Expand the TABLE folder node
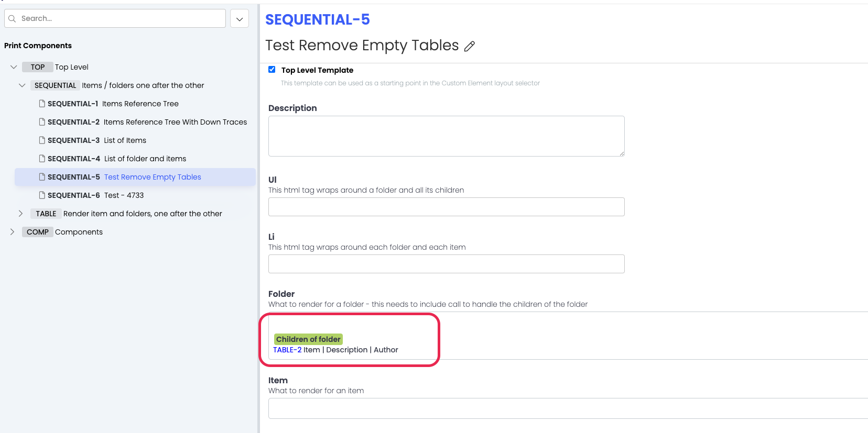This screenshot has width=868, height=433. pyautogui.click(x=21, y=214)
